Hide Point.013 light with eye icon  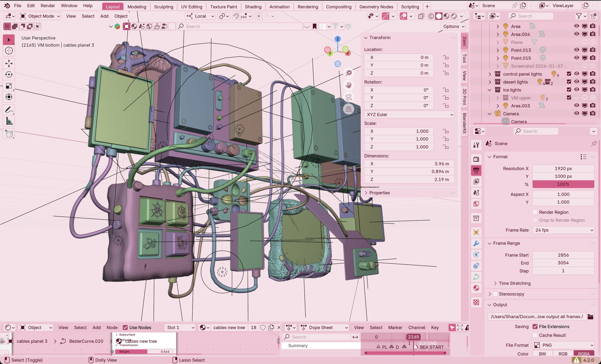pos(577,50)
